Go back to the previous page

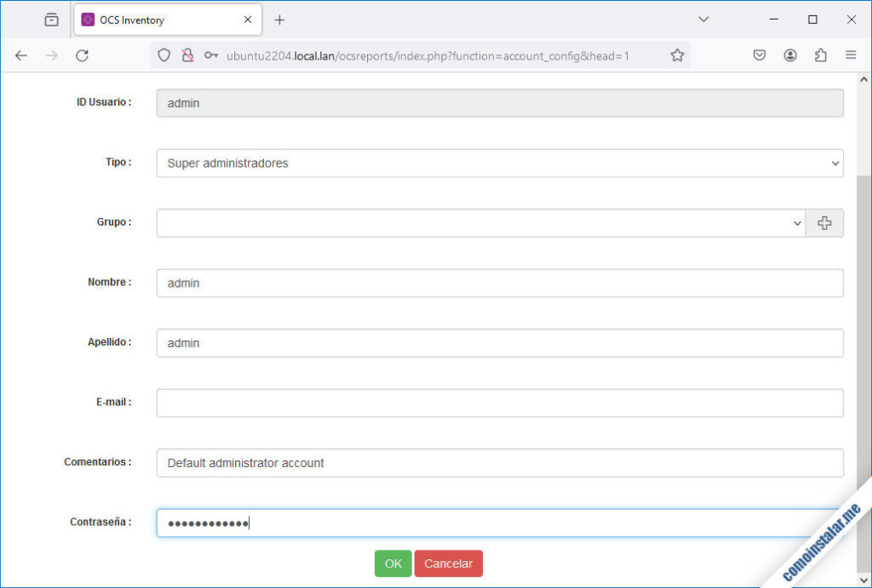coord(21,55)
